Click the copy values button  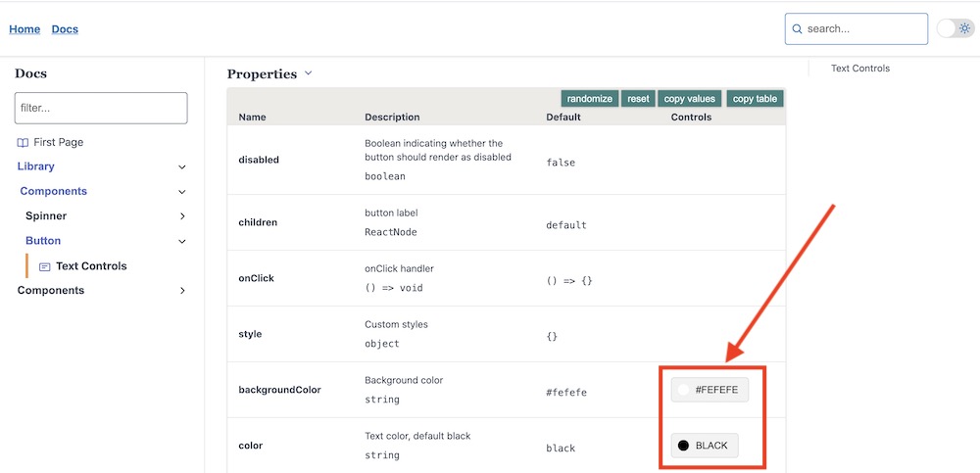(x=690, y=99)
